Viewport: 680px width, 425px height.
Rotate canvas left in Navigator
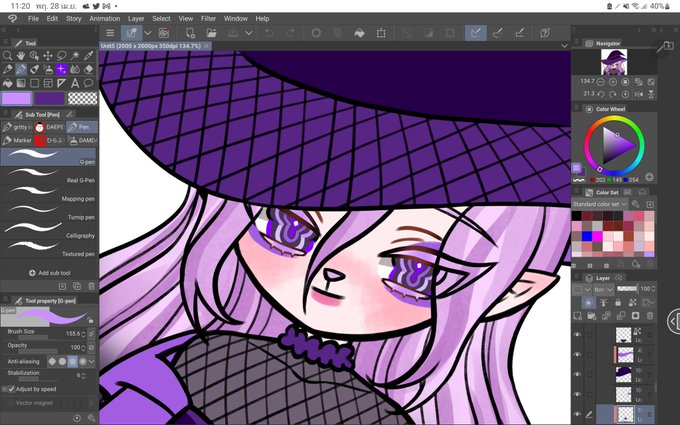(601, 94)
